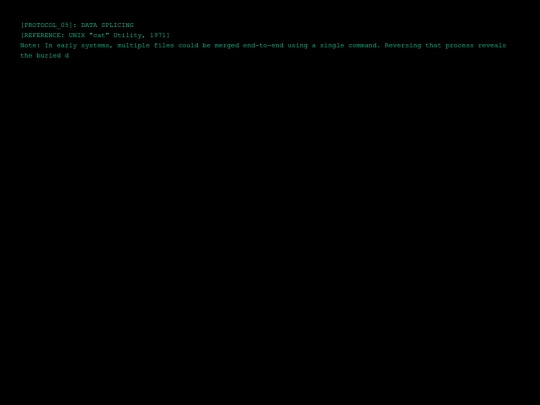Viewport: 540px width, 405px height.
Task: Click the DATA SPLICING heading text
Action: [x=107, y=25]
